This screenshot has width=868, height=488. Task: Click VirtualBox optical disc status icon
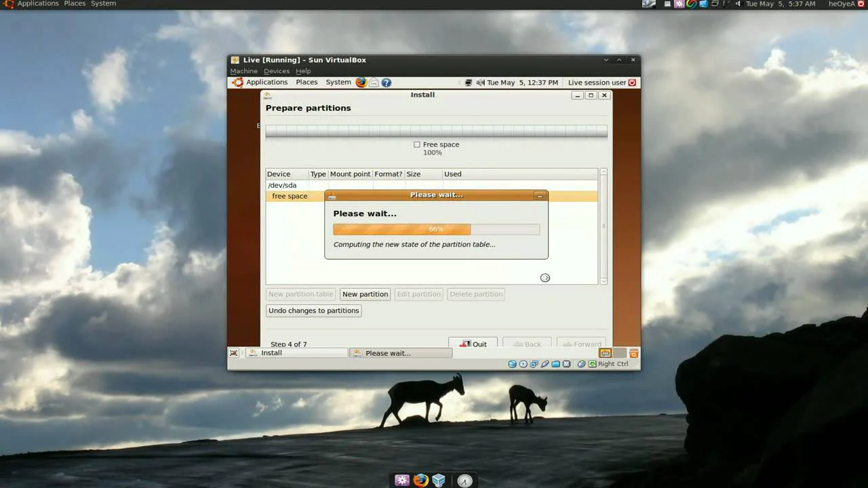[523, 364]
